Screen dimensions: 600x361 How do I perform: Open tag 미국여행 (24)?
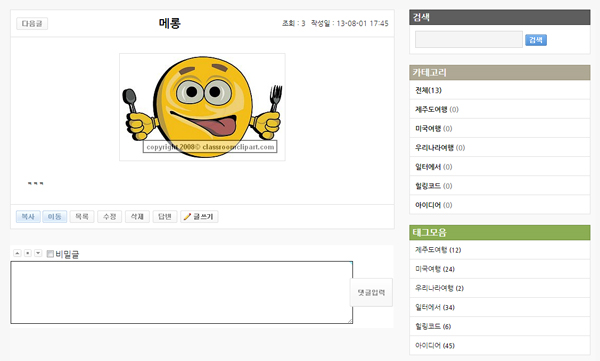435,269
